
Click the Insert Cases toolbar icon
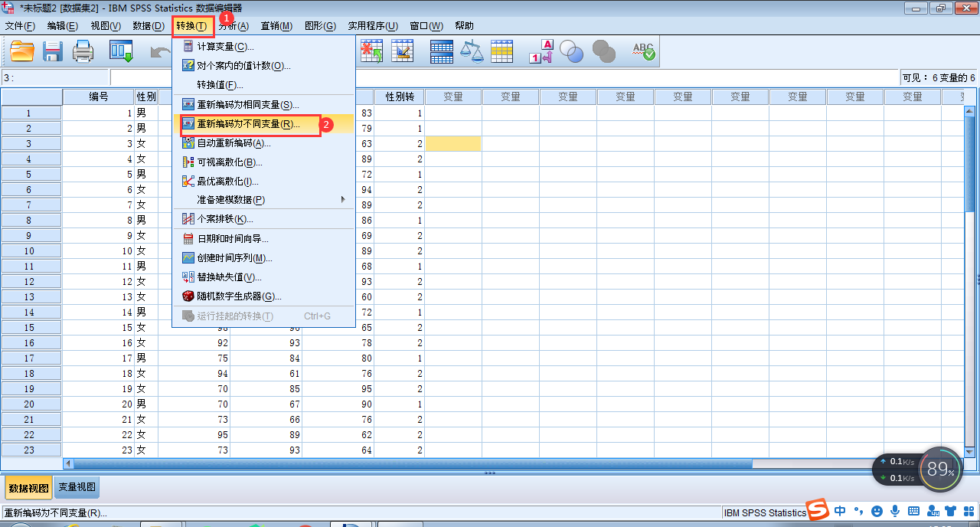coord(372,51)
